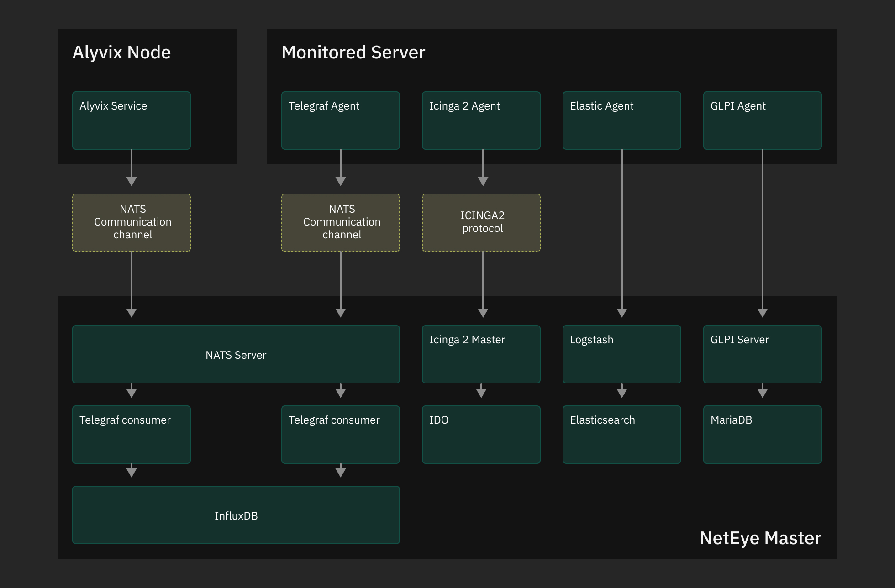
Task: Select the Icinga 2 Agent component
Action: pyautogui.click(x=481, y=120)
